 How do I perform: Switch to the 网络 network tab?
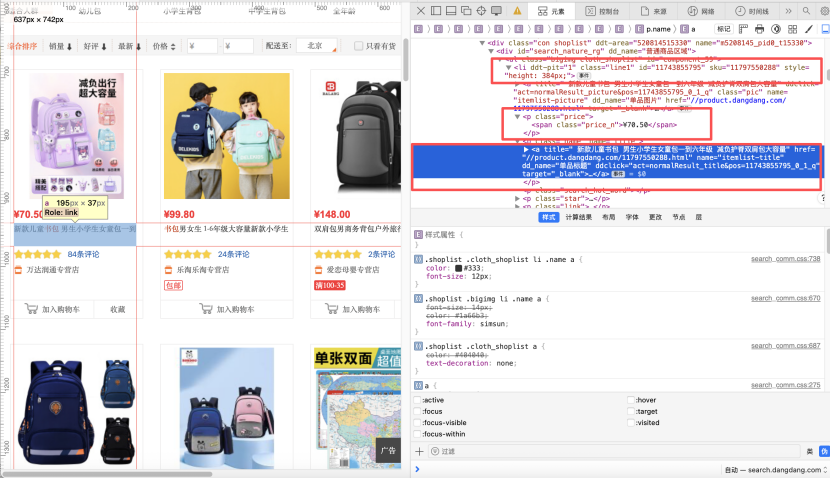click(x=701, y=11)
